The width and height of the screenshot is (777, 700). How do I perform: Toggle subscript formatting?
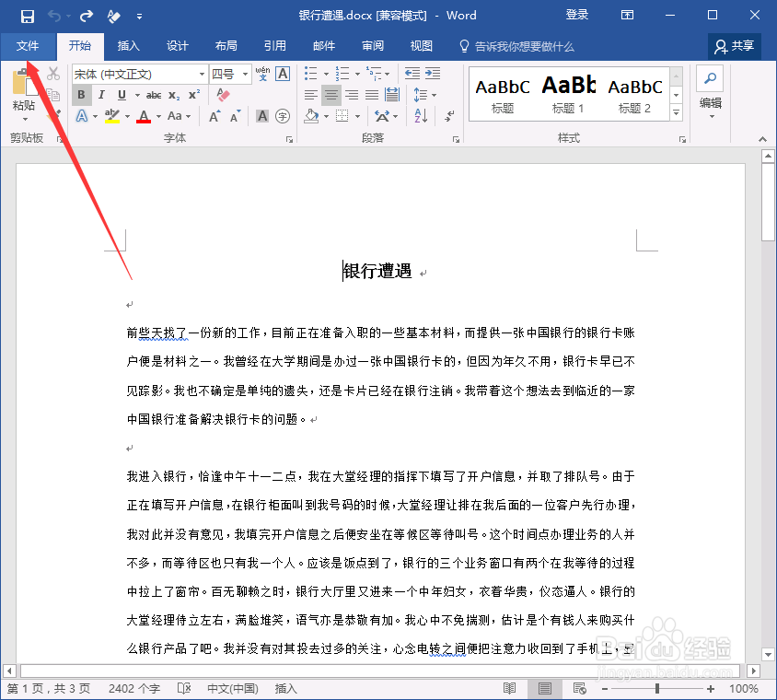tap(174, 95)
